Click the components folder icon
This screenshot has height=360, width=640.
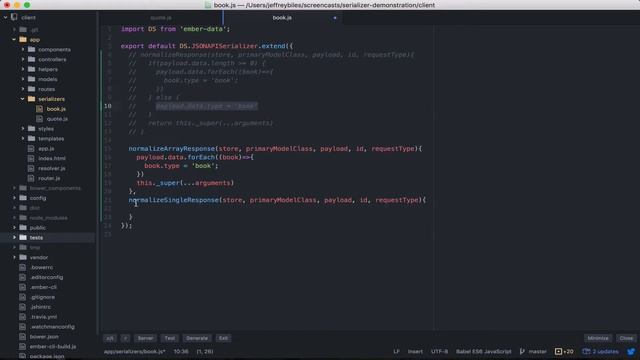click(31, 49)
